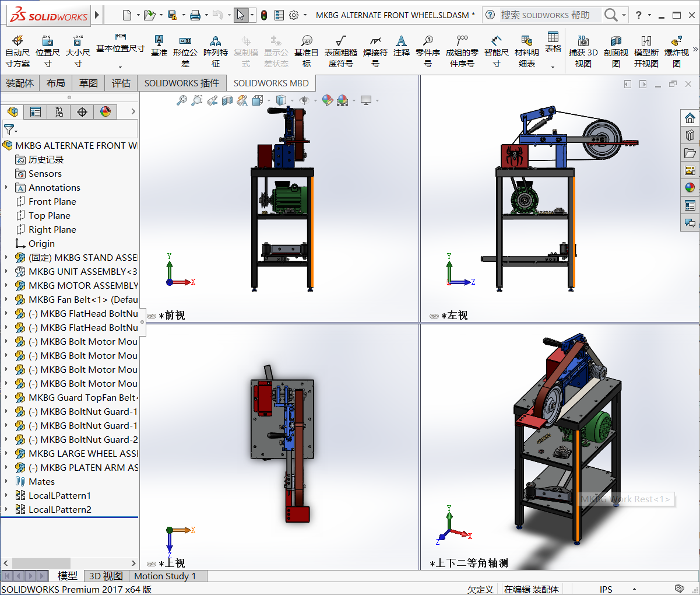Click the Print icon in title toolbar
Screen dimensions: 700x595
point(195,15)
